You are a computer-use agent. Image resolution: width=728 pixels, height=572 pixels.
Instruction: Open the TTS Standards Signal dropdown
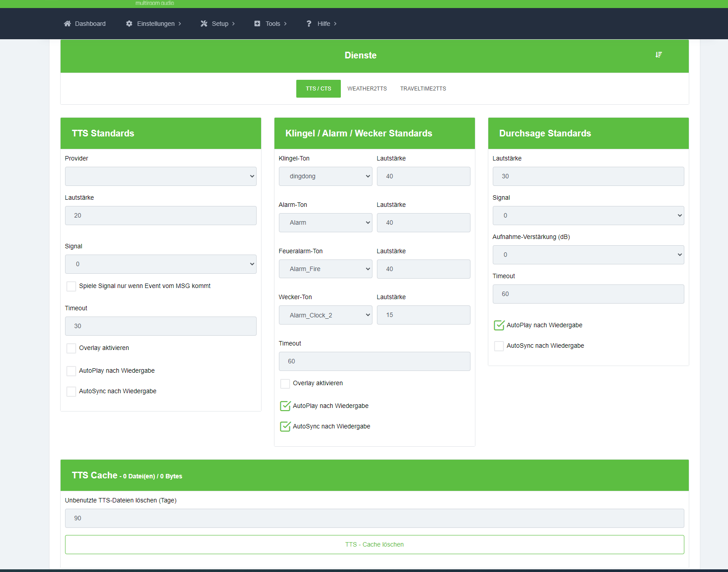161,264
